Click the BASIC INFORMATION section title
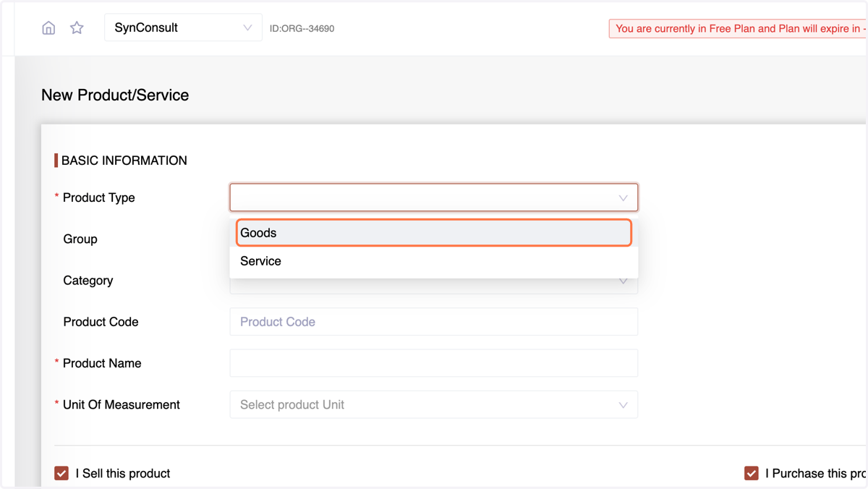868x489 pixels. pos(124,161)
